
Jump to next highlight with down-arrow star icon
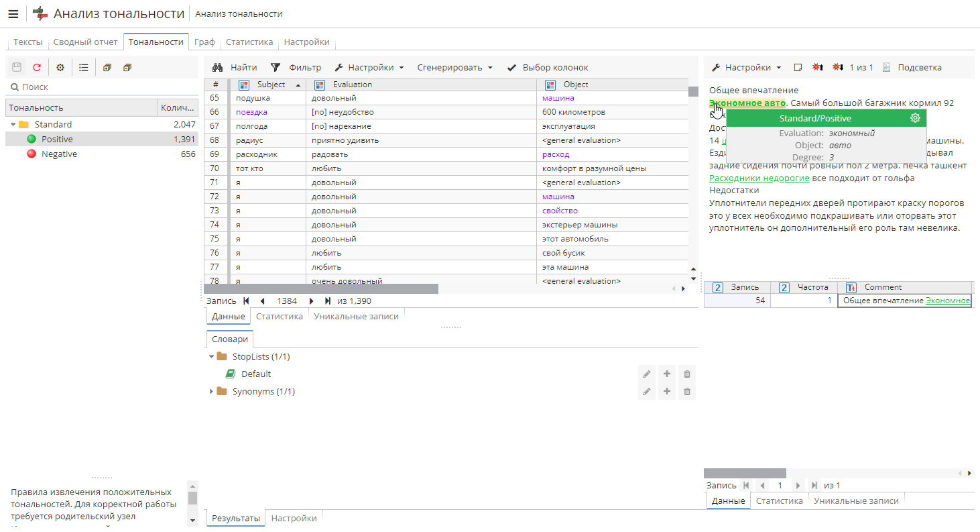coord(838,67)
